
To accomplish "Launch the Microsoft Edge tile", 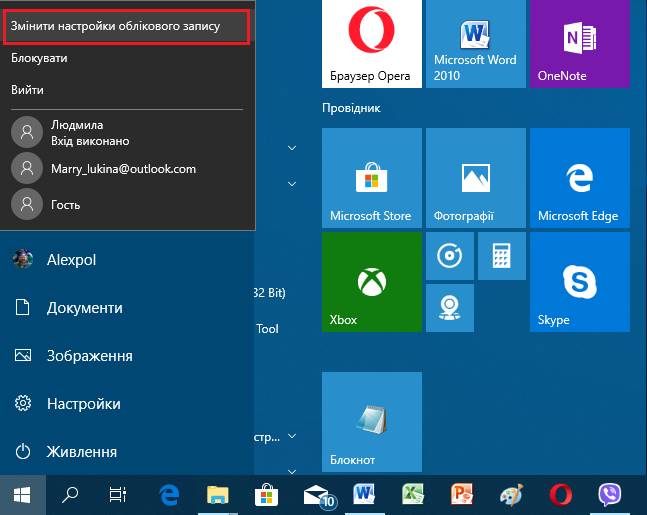I will (x=580, y=178).
